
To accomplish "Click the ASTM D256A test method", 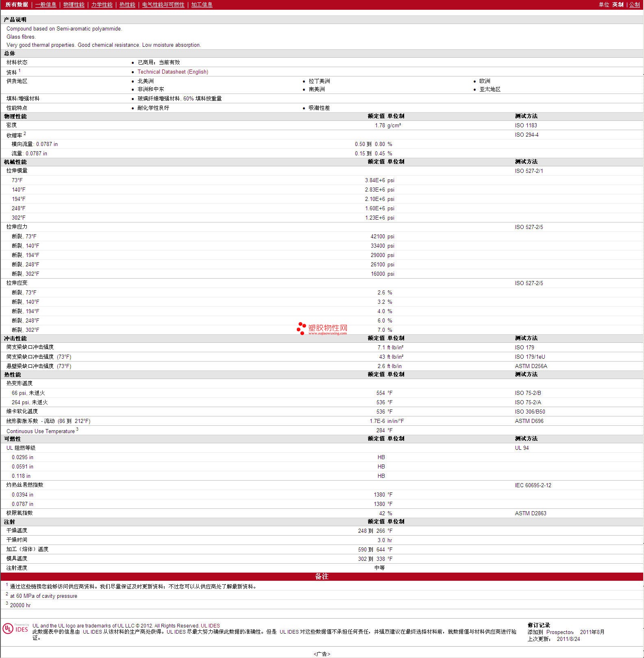I will click(531, 366).
